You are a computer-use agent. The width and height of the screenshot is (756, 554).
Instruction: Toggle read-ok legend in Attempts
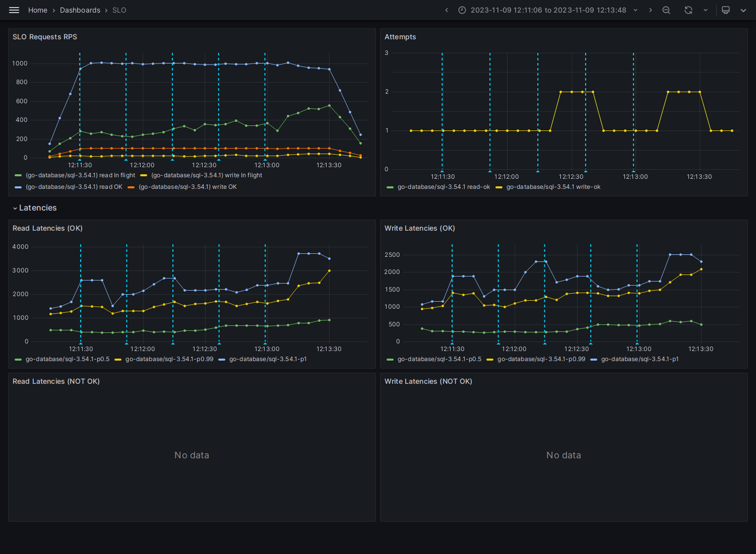pos(444,187)
